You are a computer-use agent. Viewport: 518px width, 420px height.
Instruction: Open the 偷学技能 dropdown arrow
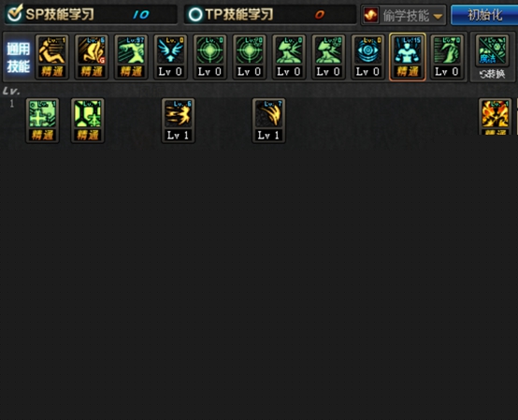[x=438, y=17]
